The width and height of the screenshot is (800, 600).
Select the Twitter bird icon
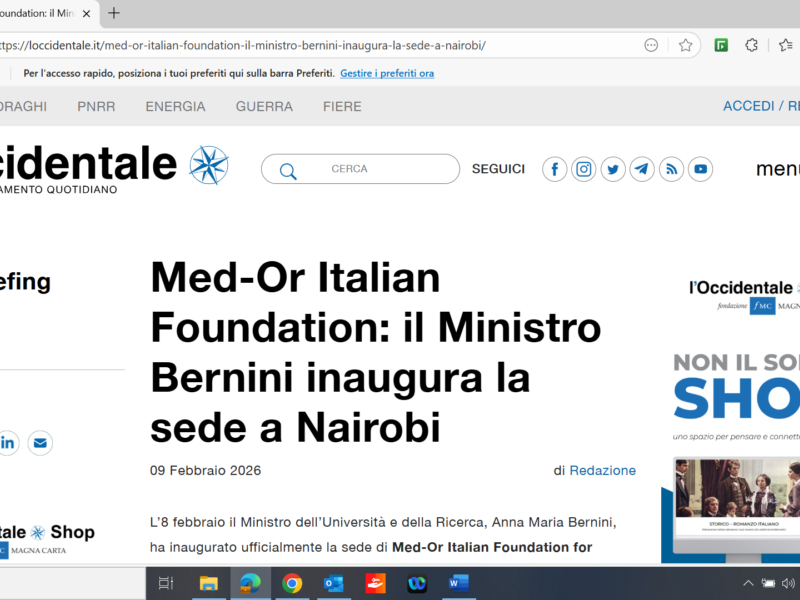pyautogui.click(x=612, y=169)
